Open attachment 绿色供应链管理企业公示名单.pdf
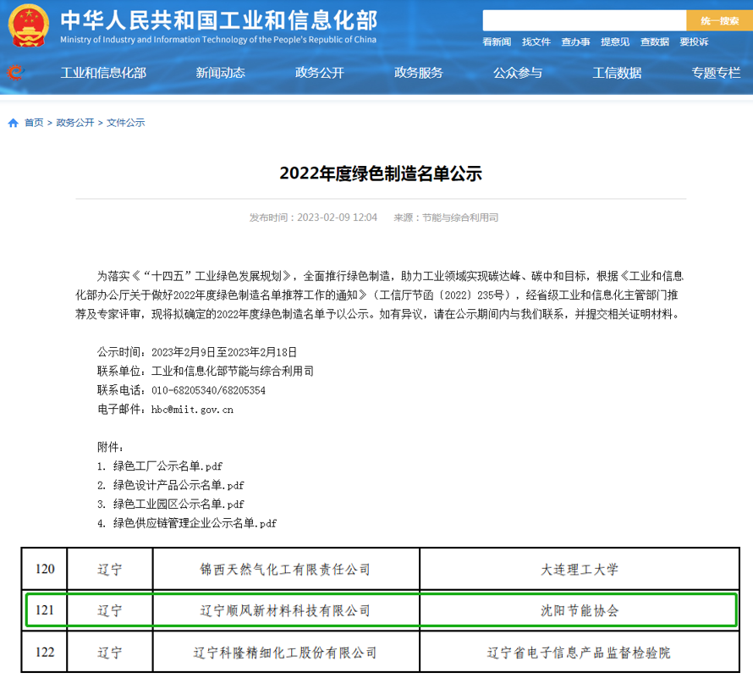 coord(195,523)
